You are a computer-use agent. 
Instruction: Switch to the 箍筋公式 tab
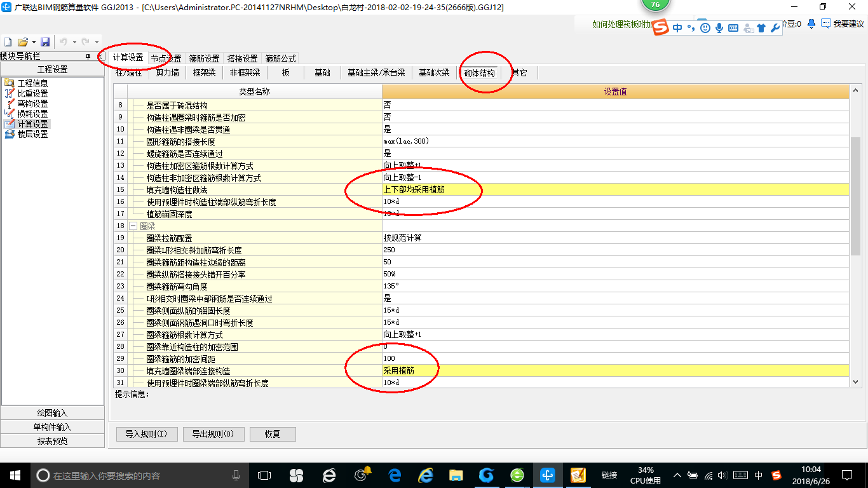(x=280, y=58)
